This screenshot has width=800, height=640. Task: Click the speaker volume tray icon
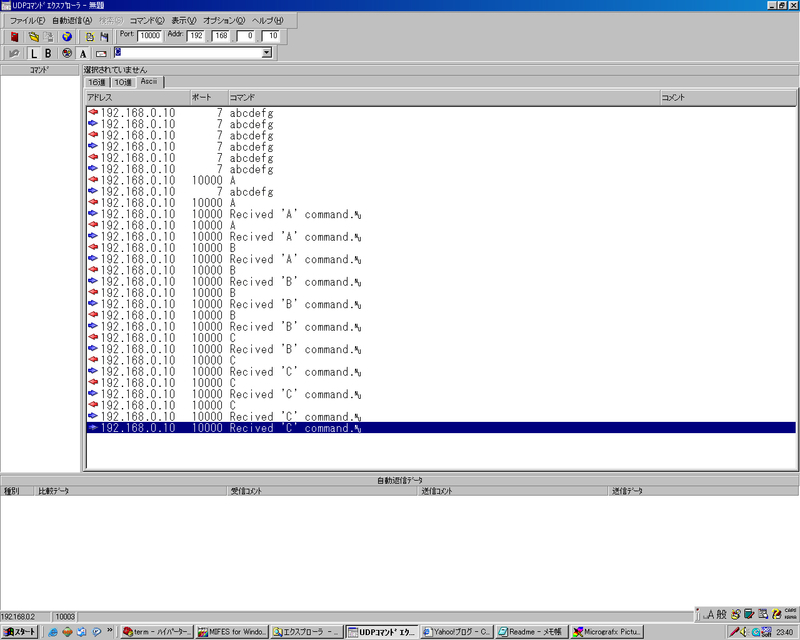pos(744,632)
